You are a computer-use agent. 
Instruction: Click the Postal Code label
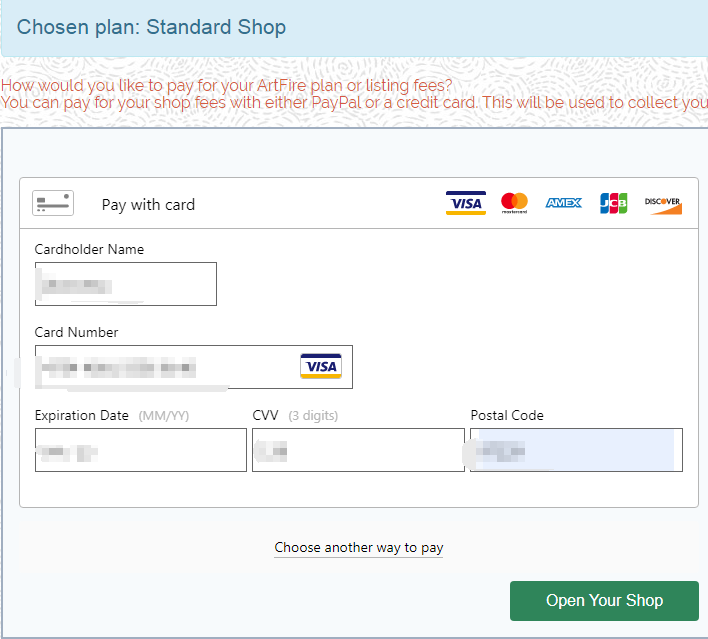click(x=507, y=415)
